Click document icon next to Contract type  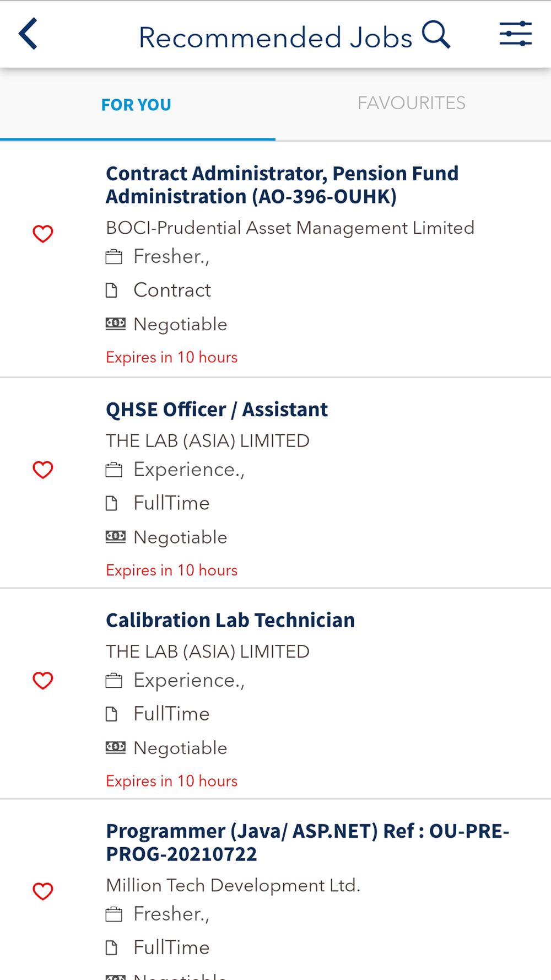pos(112,290)
